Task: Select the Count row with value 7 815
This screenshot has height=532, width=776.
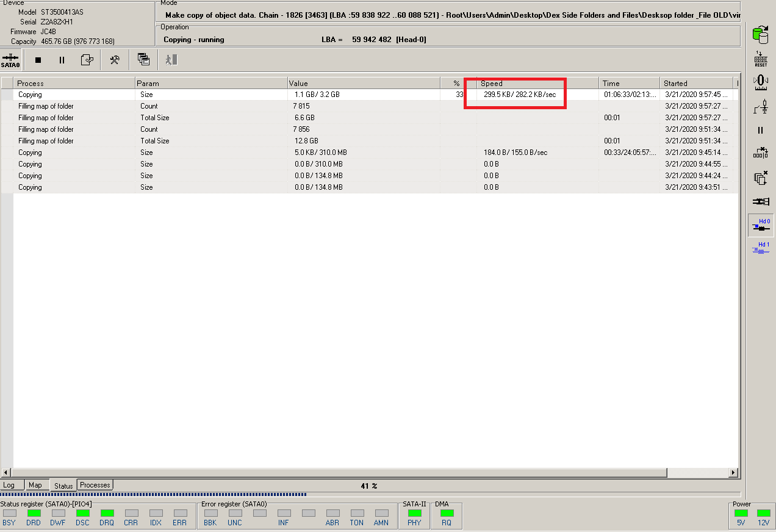Action: (370, 106)
